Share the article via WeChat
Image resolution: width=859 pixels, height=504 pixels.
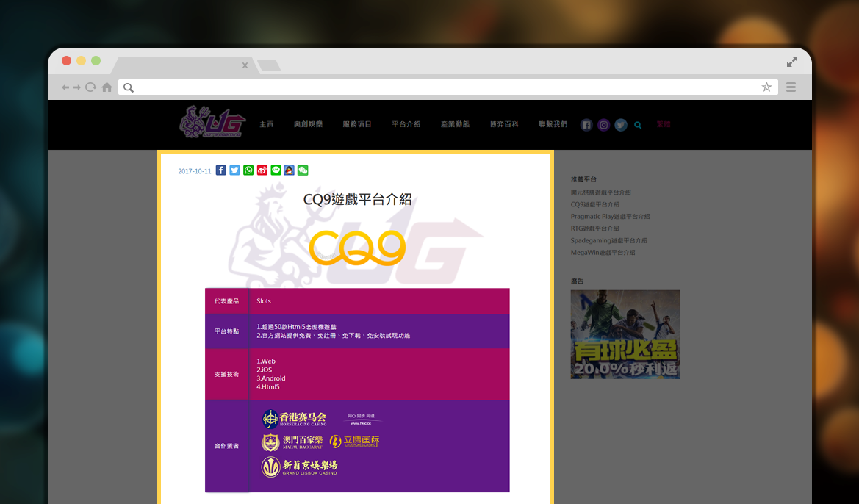(x=303, y=170)
